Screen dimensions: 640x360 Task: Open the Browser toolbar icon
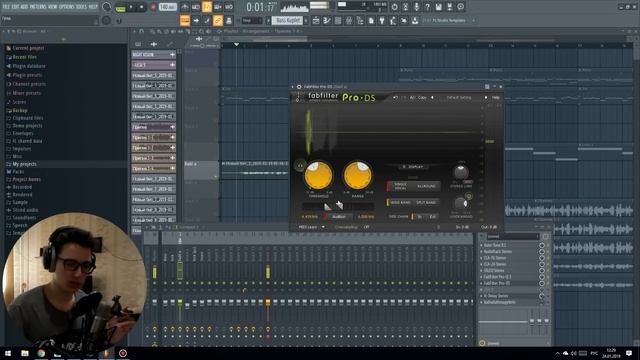360,20
